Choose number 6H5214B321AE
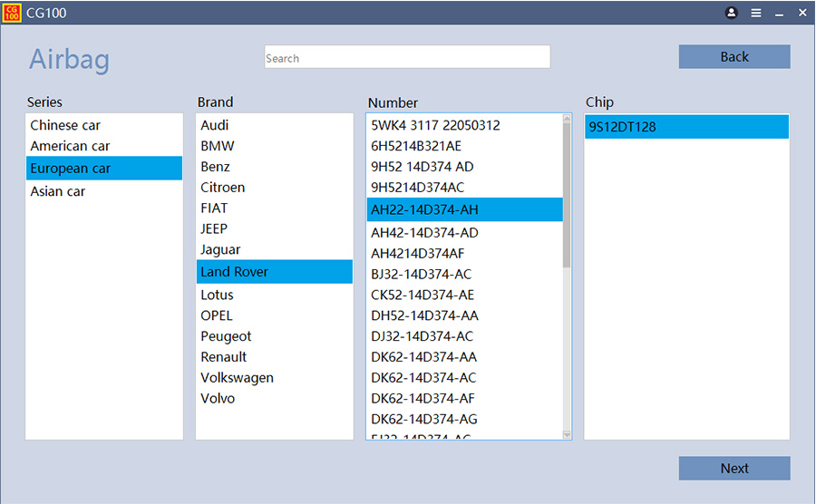The width and height of the screenshot is (816, 504). [416, 146]
